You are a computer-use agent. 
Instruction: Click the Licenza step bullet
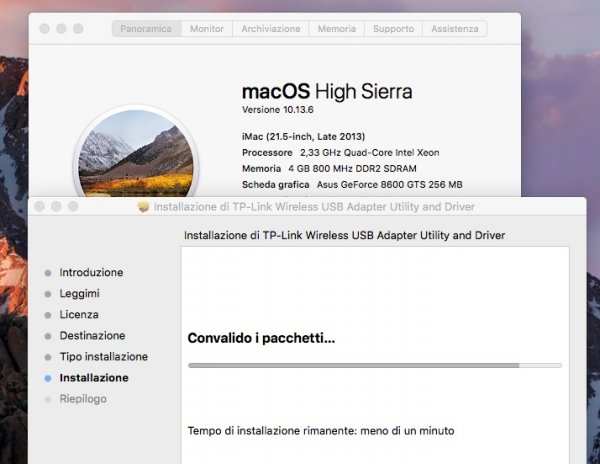[48, 315]
